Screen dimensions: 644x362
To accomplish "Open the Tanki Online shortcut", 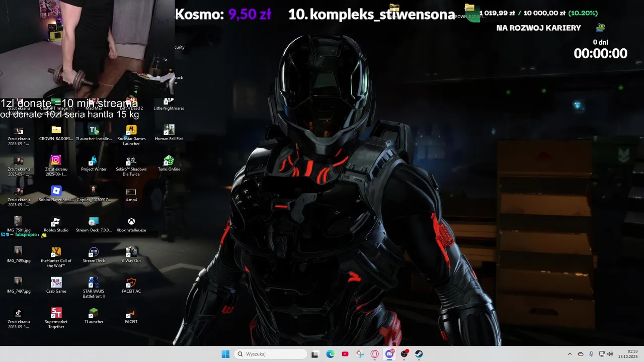I will [169, 163].
